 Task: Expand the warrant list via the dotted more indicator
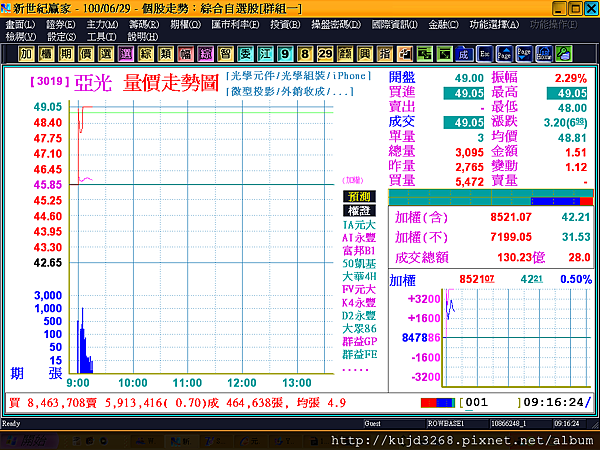tap(355, 370)
